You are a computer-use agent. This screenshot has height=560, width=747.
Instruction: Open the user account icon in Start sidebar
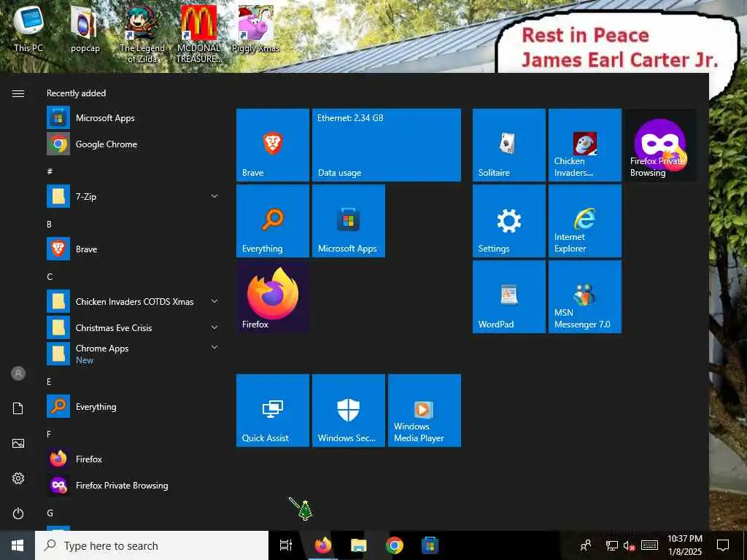(18, 373)
